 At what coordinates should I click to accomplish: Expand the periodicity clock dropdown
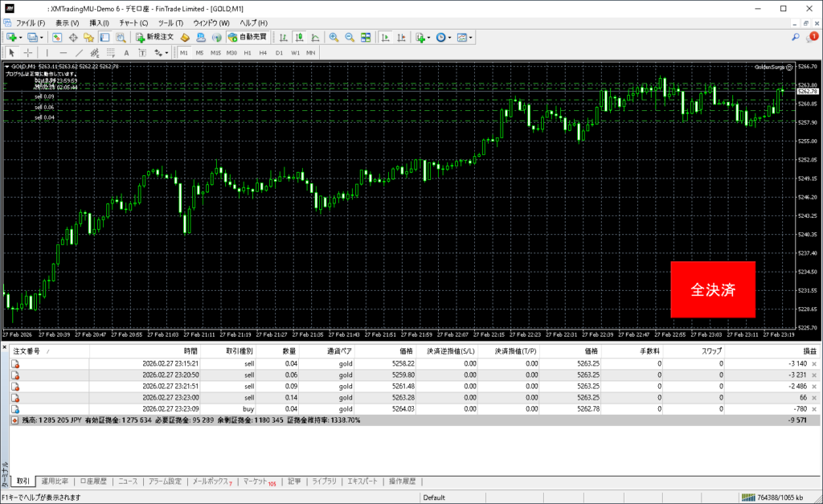[x=450, y=37]
